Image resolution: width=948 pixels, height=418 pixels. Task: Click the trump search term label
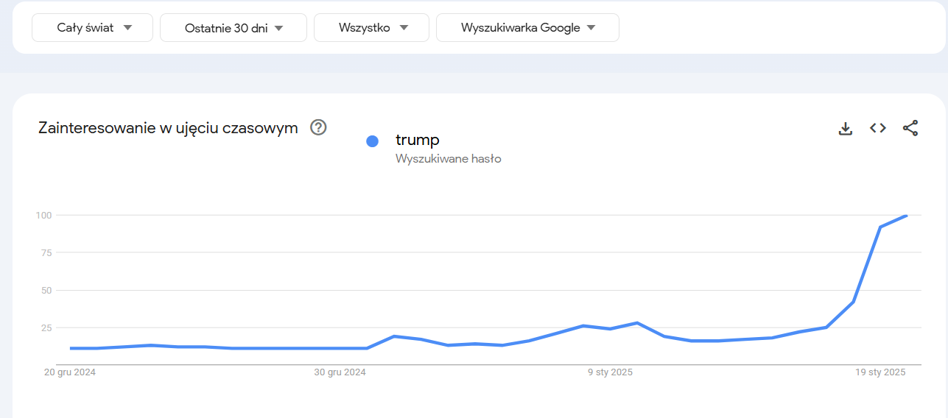pyautogui.click(x=417, y=140)
